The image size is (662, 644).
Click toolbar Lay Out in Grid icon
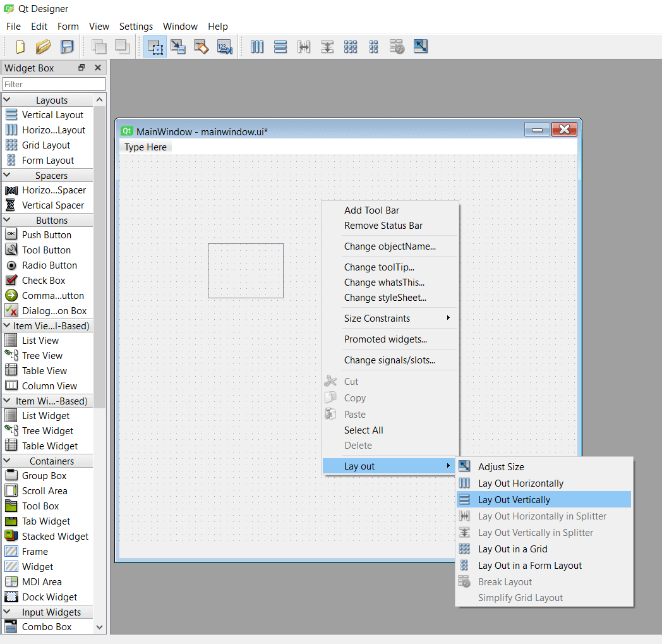[351, 47]
